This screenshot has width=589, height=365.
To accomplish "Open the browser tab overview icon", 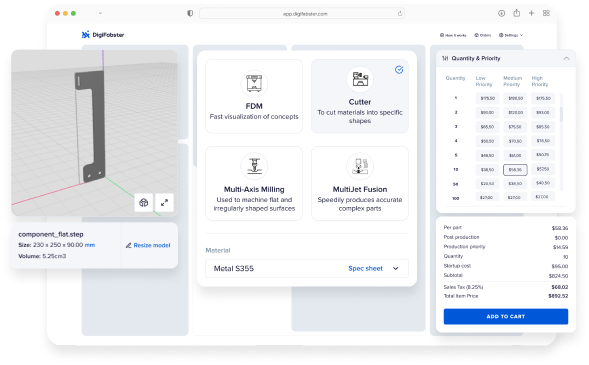I will [546, 13].
